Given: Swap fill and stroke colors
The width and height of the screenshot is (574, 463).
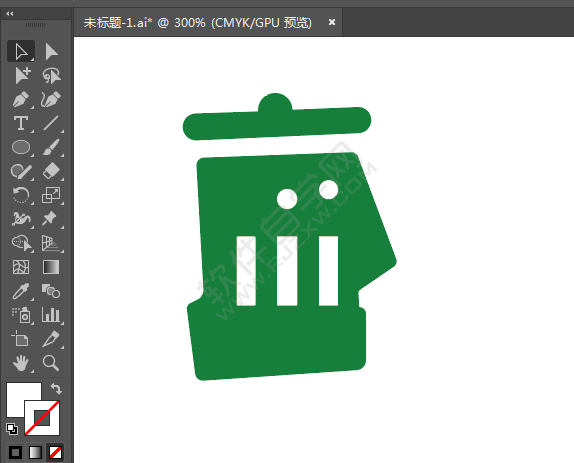Looking at the screenshot, I should 56,388.
